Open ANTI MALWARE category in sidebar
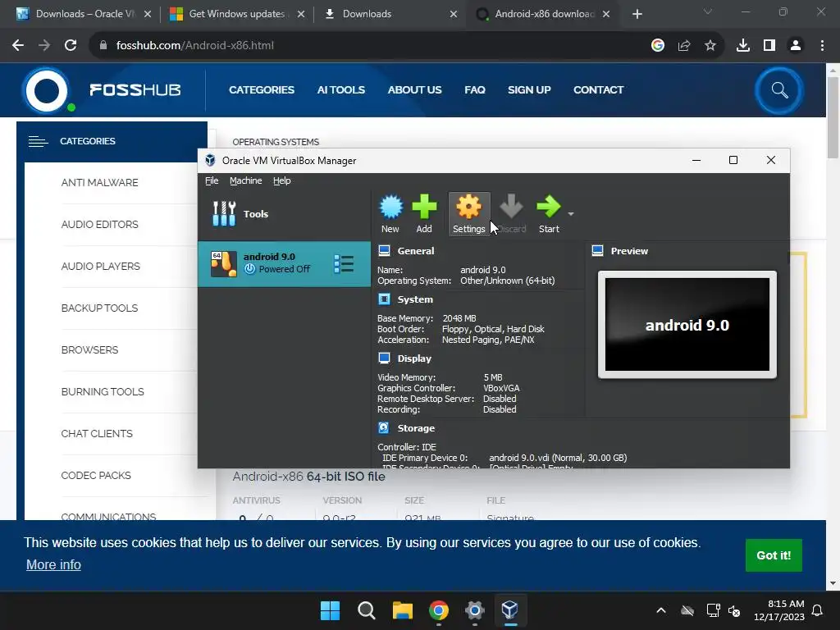840x630 pixels. point(99,183)
